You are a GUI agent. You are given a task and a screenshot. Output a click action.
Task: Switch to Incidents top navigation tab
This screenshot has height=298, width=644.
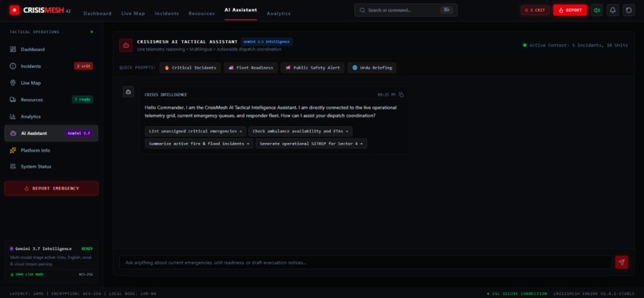pos(167,14)
